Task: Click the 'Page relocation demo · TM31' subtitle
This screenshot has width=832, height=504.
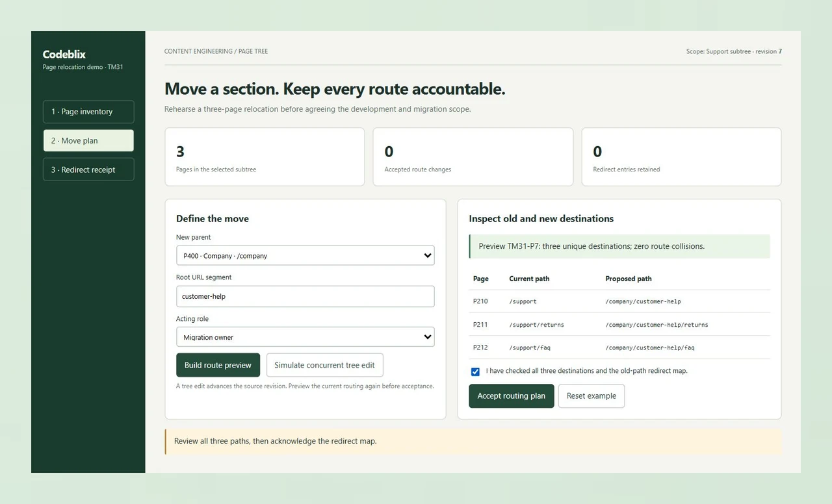Action: coord(83,67)
